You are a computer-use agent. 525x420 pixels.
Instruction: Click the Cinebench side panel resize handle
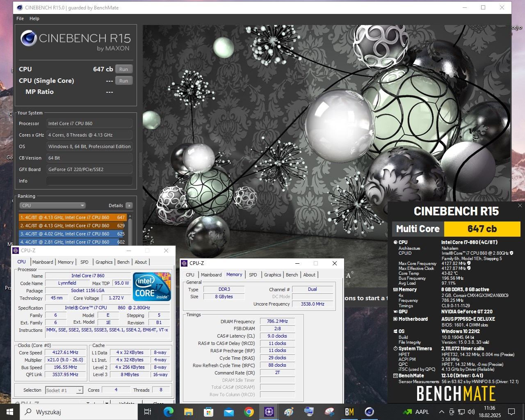[x=140, y=164]
